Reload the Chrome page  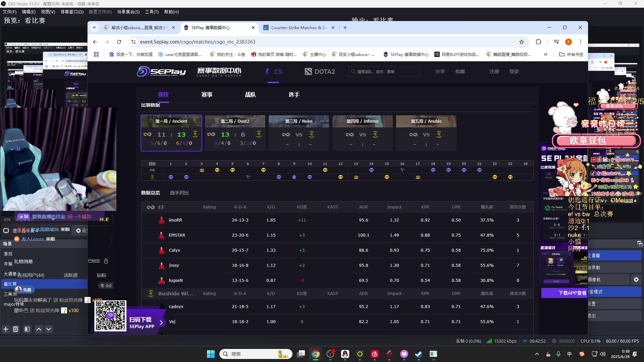click(x=119, y=42)
